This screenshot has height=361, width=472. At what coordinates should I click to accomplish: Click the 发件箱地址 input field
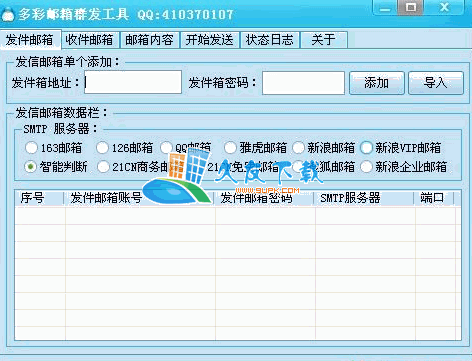click(133, 82)
